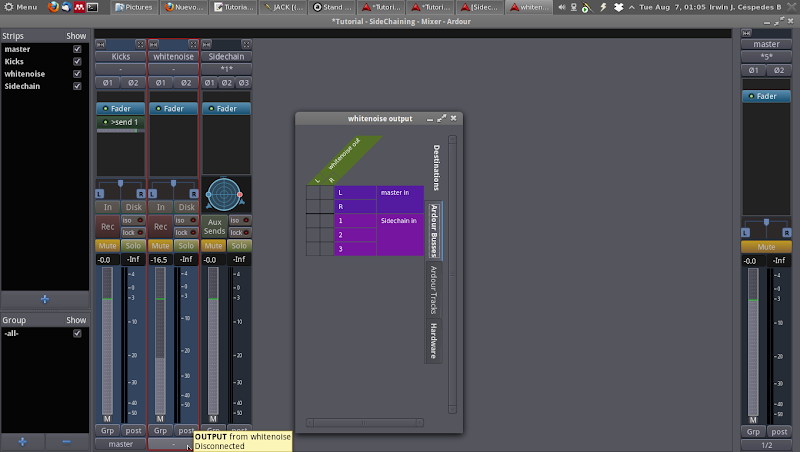Open Aux Sends on Sidechain bus
Screen dimensions: 800x452
214,227
